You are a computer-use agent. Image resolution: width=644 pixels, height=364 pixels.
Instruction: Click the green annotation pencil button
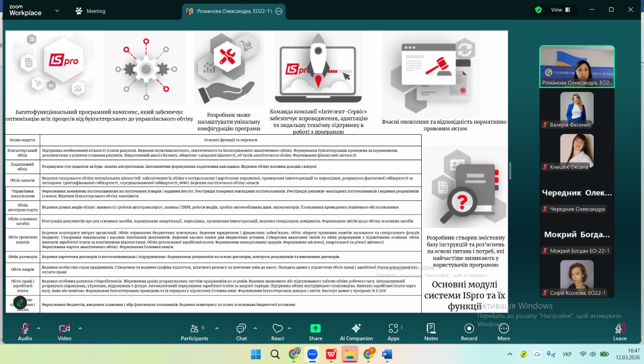click(20, 303)
